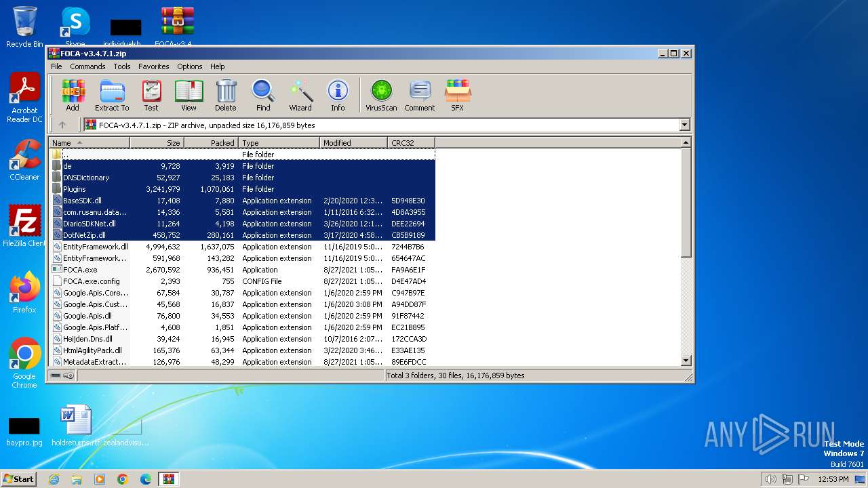Click the Add toolbar icon
This screenshot has width=868, height=488.
(x=73, y=96)
